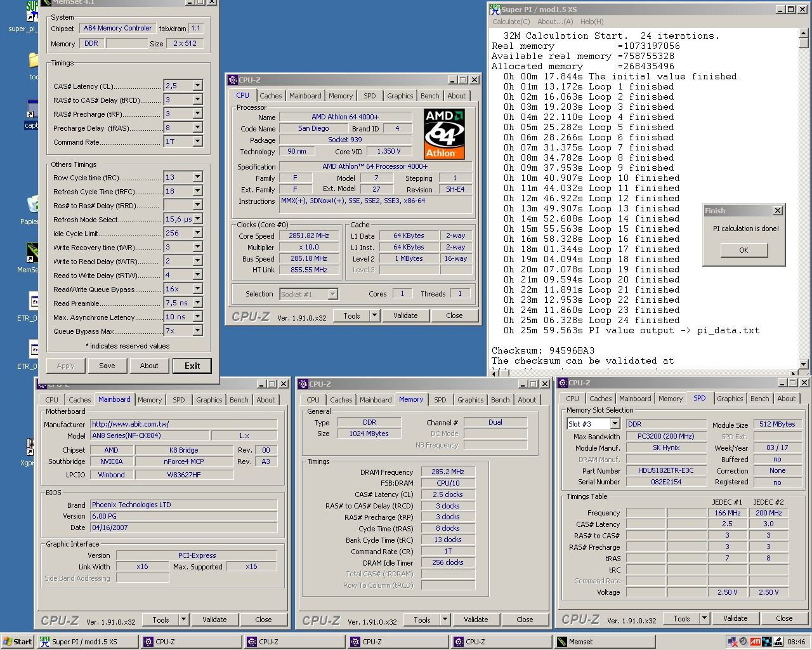Click Validate in the CPU-Z CPU window
812x650 pixels.
(x=405, y=315)
